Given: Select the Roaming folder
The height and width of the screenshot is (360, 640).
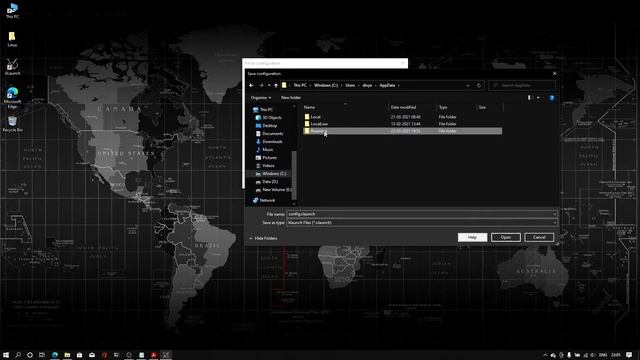Looking at the screenshot, I should (402, 131).
